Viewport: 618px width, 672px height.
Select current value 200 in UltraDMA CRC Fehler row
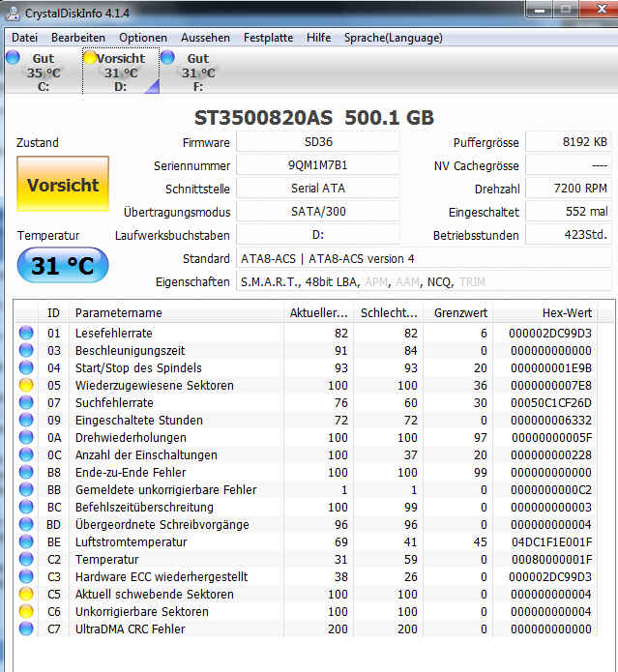coord(338,628)
